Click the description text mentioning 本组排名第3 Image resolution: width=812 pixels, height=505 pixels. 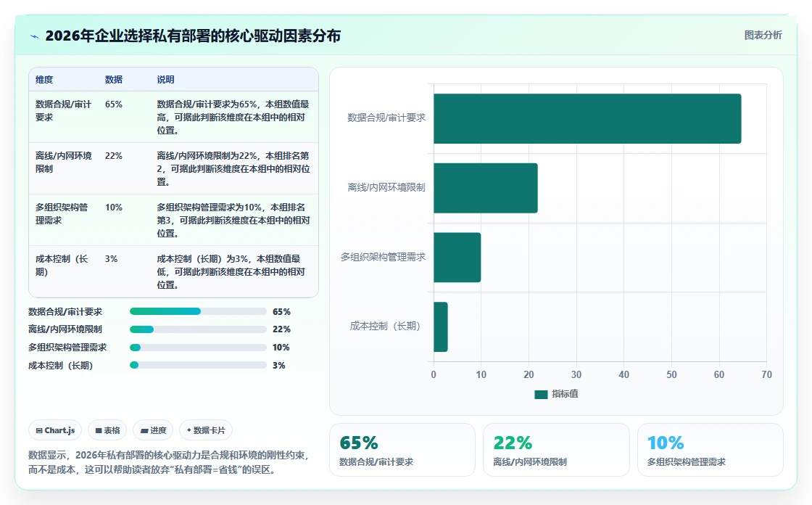point(233,220)
